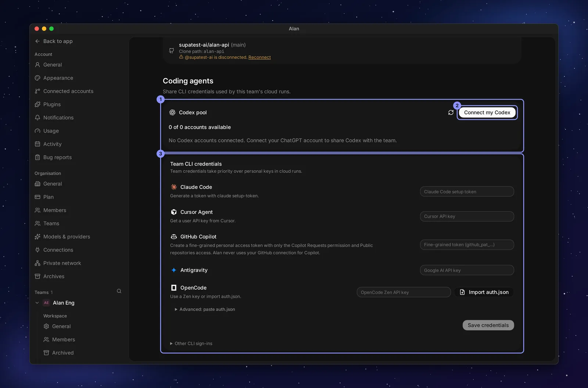Click the Notifications bell icon
Screen dimensions: 588x388
pyautogui.click(x=37, y=118)
